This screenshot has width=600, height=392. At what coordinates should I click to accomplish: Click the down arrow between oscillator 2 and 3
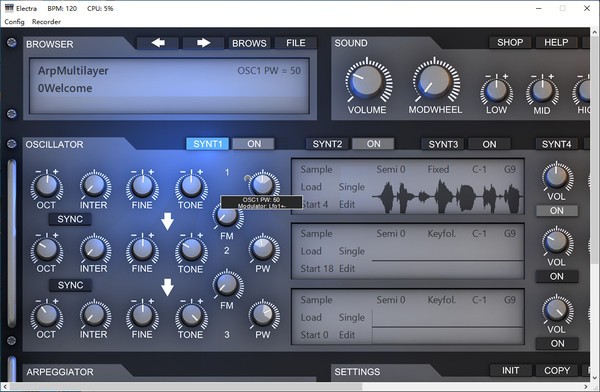click(x=167, y=287)
